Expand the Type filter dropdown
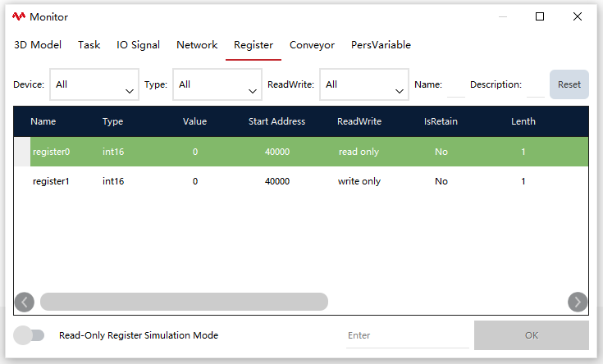Screen dimensions: 603x364 pyautogui.click(x=217, y=84)
